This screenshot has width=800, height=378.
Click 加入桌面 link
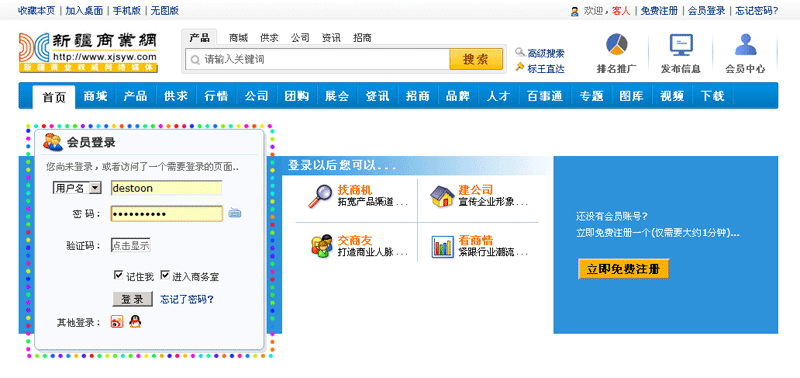84,10
